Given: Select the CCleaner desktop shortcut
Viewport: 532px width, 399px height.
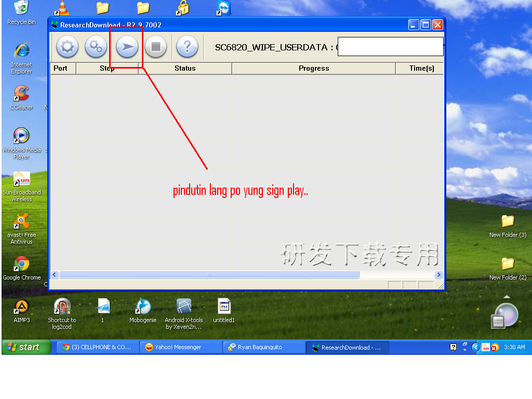Looking at the screenshot, I should point(21,95).
